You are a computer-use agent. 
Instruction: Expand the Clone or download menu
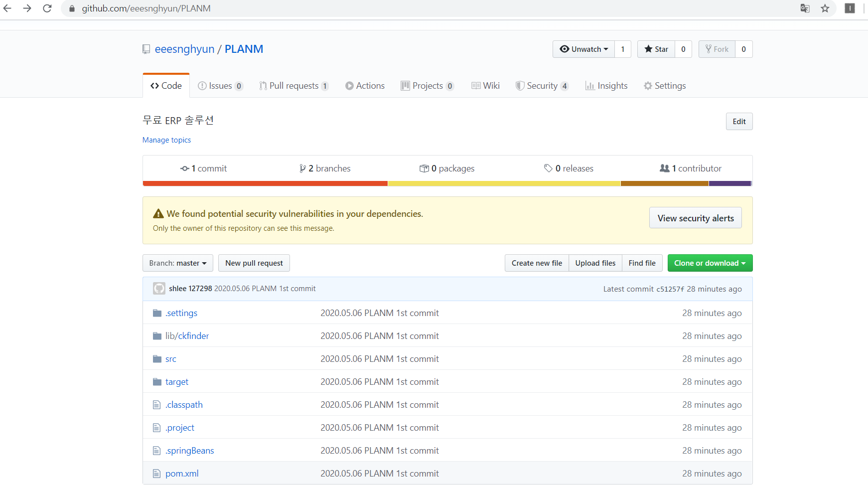pyautogui.click(x=710, y=263)
